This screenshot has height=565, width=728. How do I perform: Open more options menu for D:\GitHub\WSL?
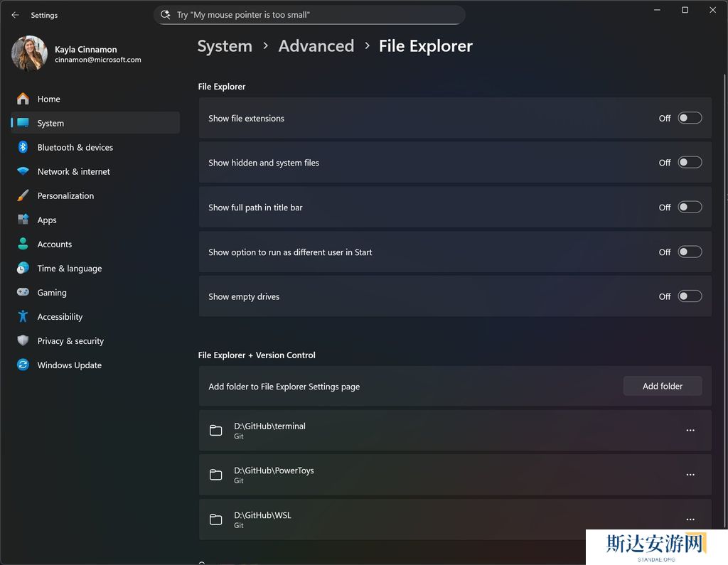click(x=690, y=519)
